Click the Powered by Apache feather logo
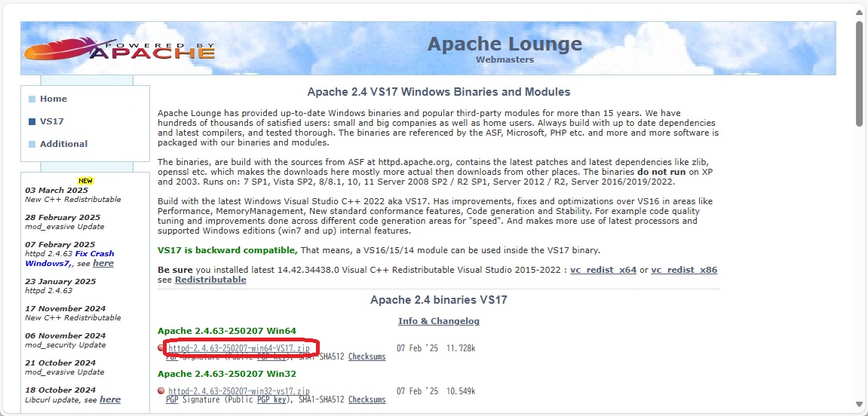Screen dimensions: 868x416 point(119,48)
